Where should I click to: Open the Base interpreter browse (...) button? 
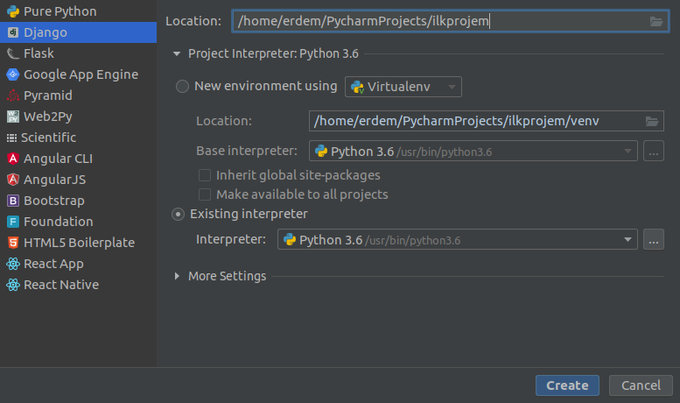pyautogui.click(x=654, y=151)
